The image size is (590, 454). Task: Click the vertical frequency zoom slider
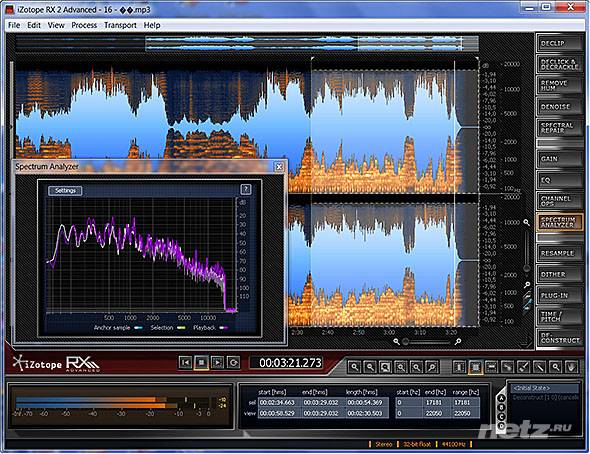click(x=527, y=250)
